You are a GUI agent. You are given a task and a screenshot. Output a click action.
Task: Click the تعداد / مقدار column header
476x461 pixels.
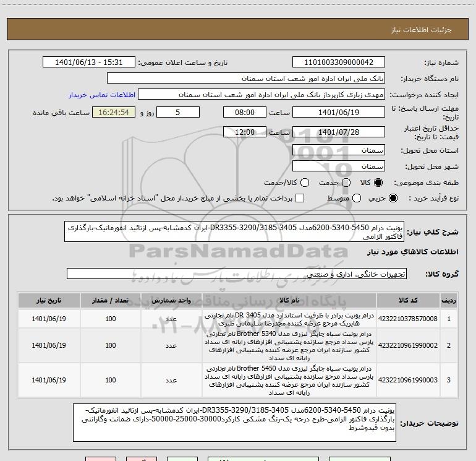pyautogui.click(x=111, y=300)
